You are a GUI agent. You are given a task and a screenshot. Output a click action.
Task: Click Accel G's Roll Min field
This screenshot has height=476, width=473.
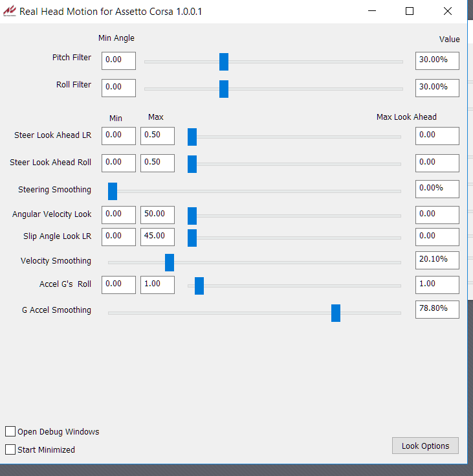coord(118,285)
